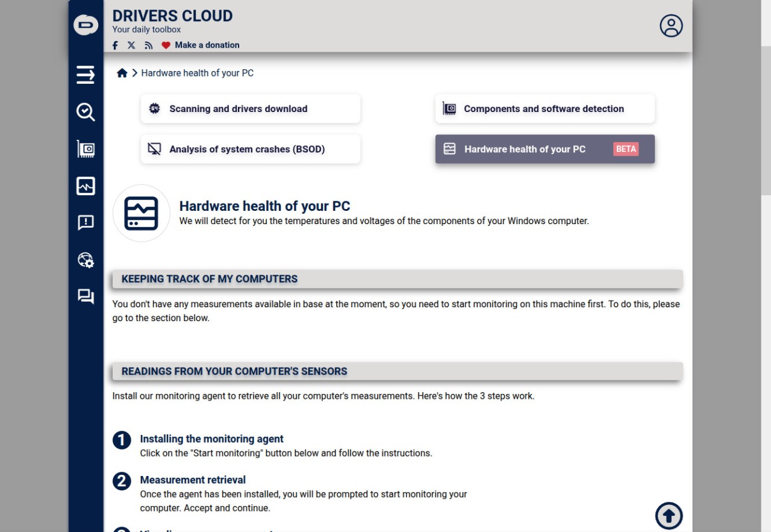This screenshot has width=771, height=532.
Task: Open the forum chat sidebar icon
Action: (86, 296)
